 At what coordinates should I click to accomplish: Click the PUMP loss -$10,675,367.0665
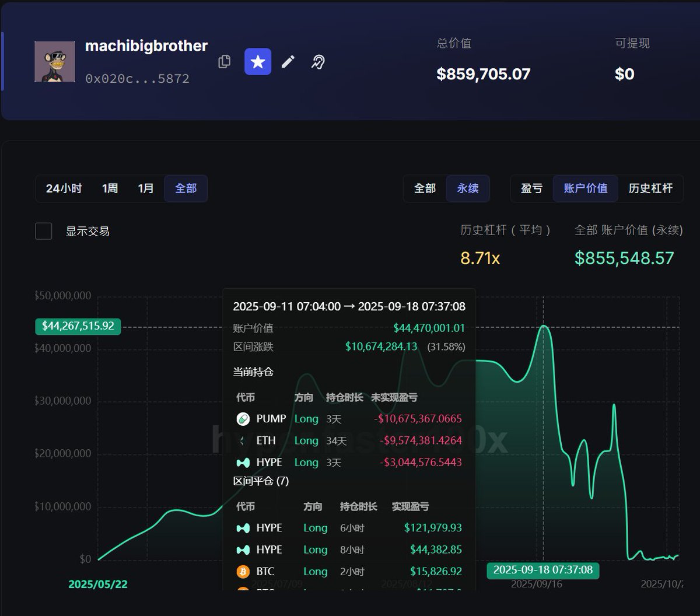(x=418, y=419)
